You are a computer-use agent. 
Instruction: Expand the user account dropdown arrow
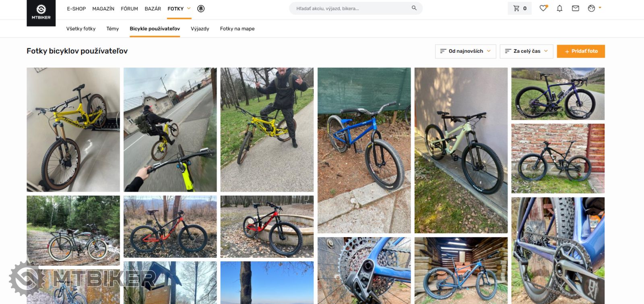coord(600,8)
